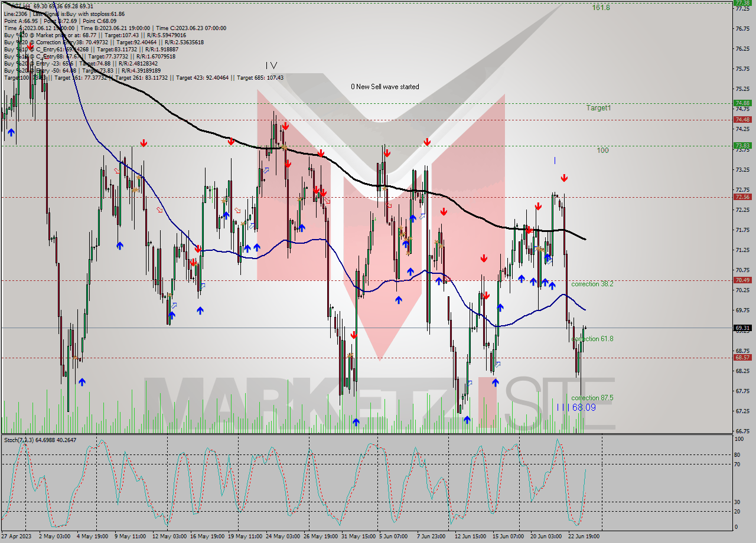The height and width of the screenshot is (543, 756).
Task: Click the 'correction 38.2' label
Action: [592, 284]
